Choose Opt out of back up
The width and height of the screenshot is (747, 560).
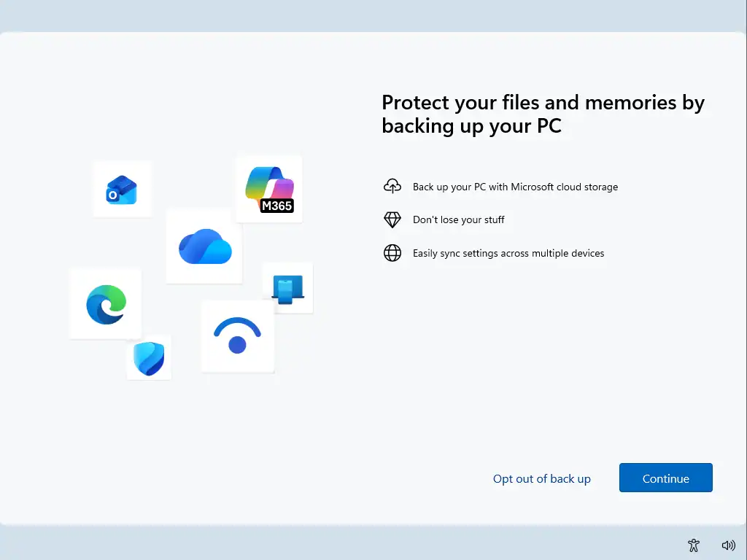click(542, 478)
